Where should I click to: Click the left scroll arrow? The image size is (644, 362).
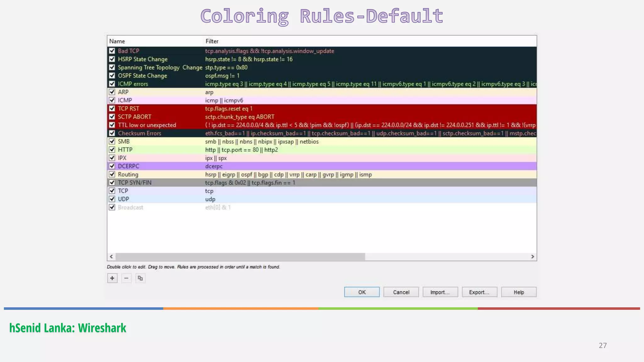(111, 257)
